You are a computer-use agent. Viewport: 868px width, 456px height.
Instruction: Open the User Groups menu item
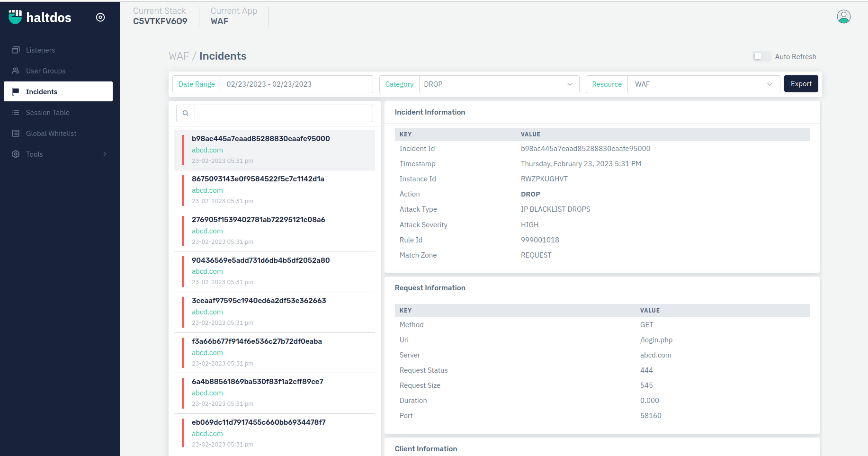[x=58, y=71]
